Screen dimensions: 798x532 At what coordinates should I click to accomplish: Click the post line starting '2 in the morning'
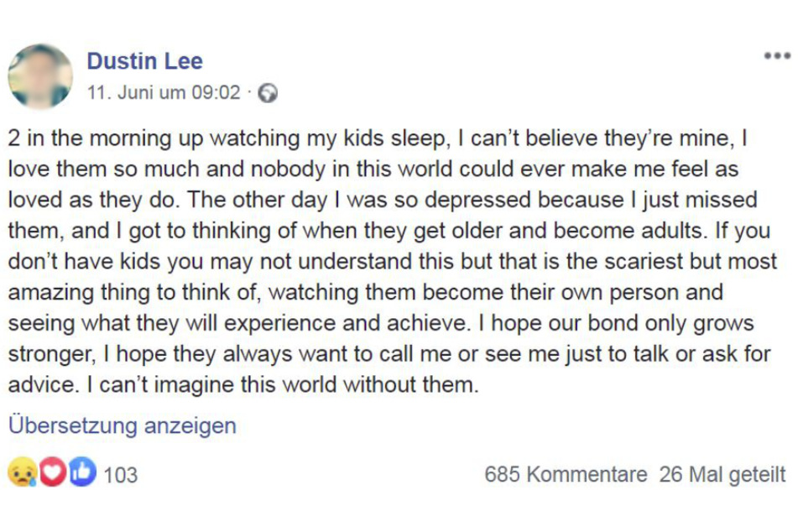pos(378,138)
